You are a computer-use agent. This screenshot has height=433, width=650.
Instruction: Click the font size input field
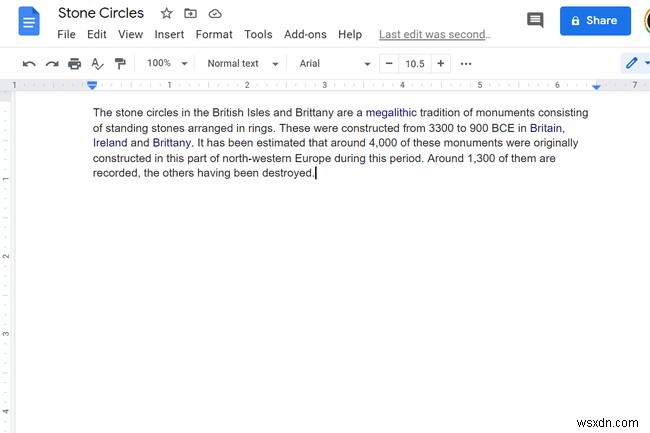click(x=414, y=64)
